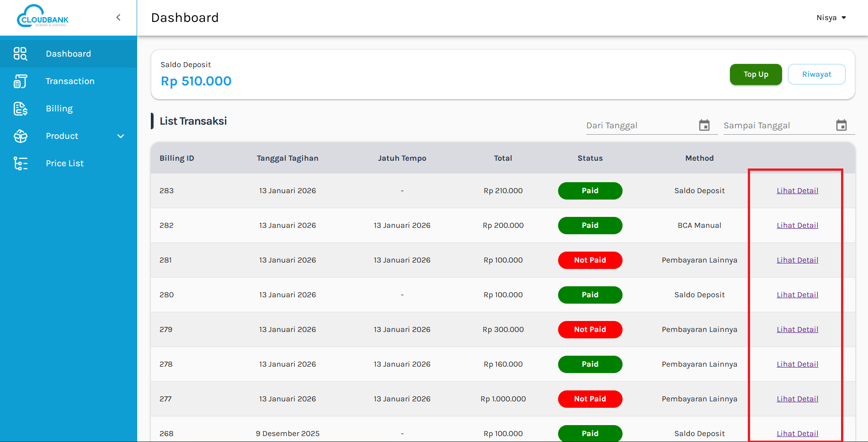This screenshot has height=442, width=868.
Task: Click the Dari Tanggal date field
Action: [640, 126]
